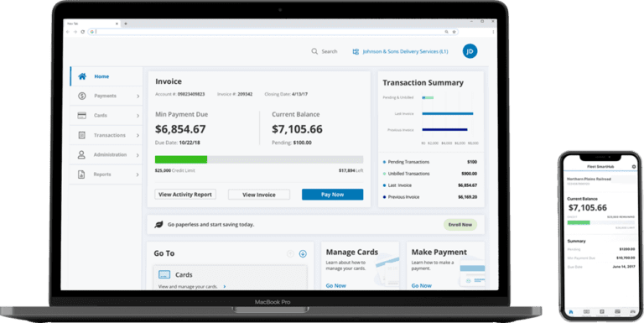The width and height of the screenshot is (644, 323).
Task: Click the Payments dollar-sign icon
Action: (x=81, y=96)
